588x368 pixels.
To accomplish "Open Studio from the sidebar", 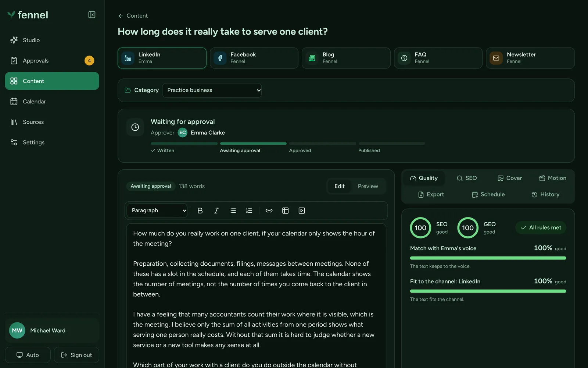I will pos(52,40).
